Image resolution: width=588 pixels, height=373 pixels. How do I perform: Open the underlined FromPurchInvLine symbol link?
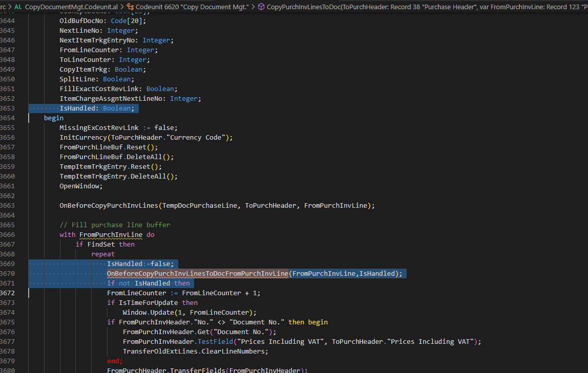click(x=111, y=234)
